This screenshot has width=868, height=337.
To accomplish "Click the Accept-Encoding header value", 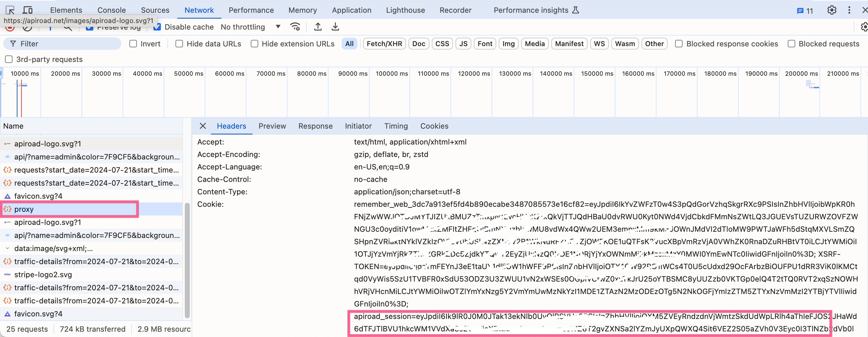I will point(391,154).
